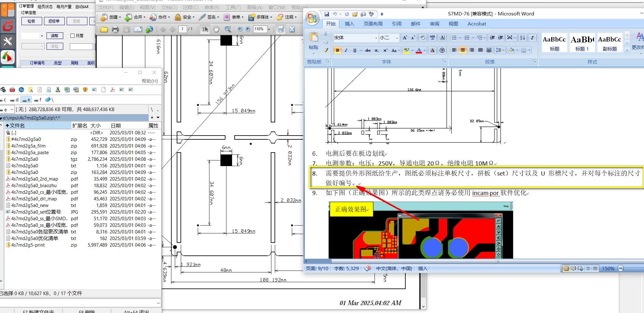Click the Word numbered list icon

coord(467,38)
